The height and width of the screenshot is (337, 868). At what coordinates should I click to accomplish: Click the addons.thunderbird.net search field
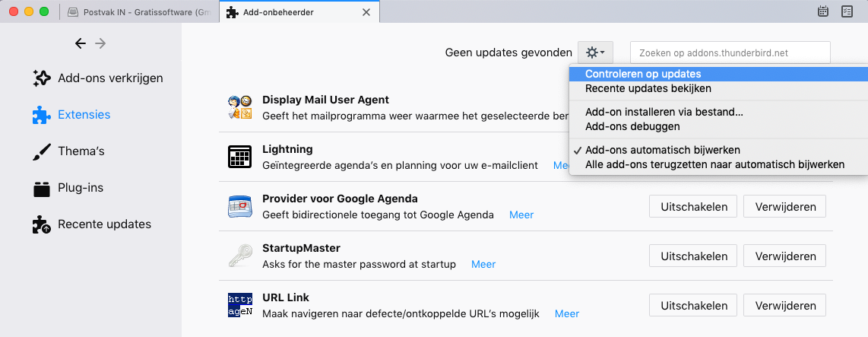[x=730, y=52]
